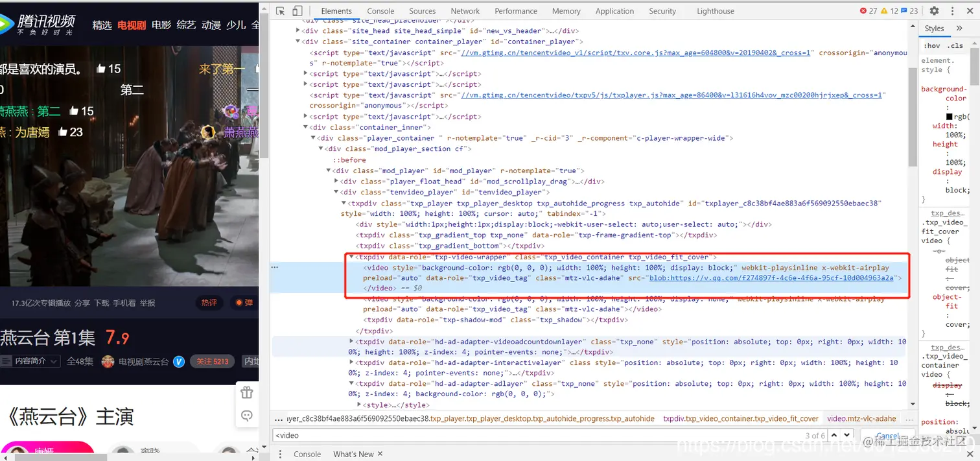Select the Styles pane tab
The height and width of the screenshot is (461, 980).
point(934,29)
